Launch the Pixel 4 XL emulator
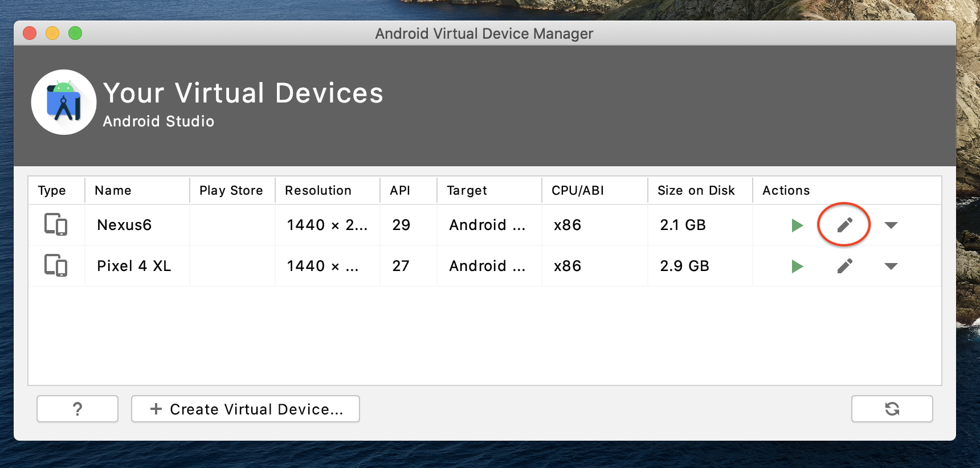The height and width of the screenshot is (468, 980). (797, 266)
